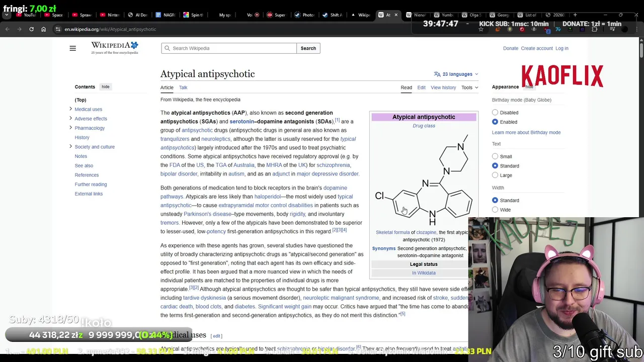Screen dimensions: 644x362
Task: Select Large text size
Action: (495, 175)
